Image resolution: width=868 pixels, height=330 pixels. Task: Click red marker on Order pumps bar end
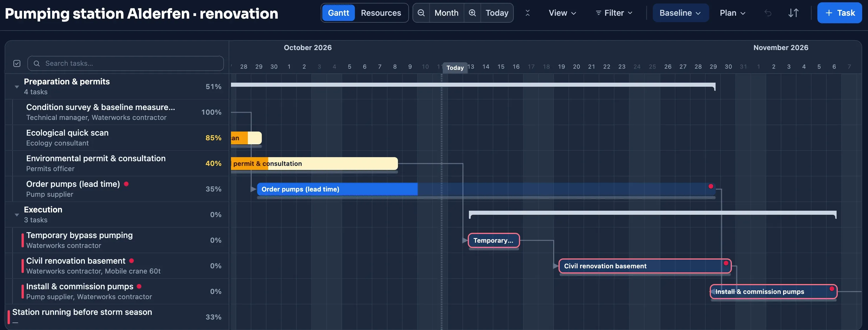(711, 186)
